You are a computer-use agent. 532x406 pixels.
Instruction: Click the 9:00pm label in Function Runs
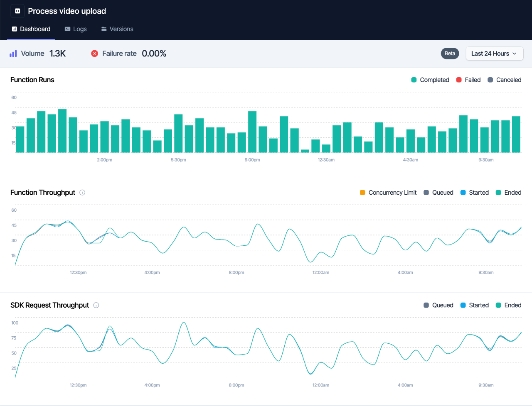252,160
